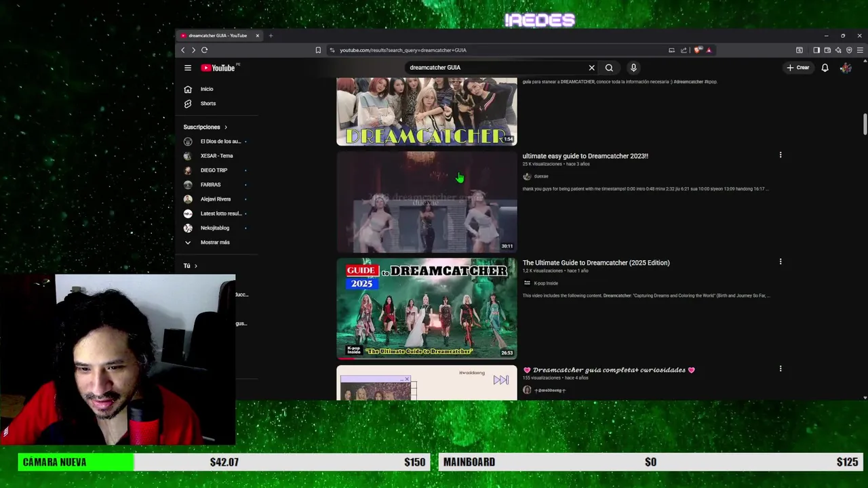Open the account avatar menu
The height and width of the screenshot is (488, 868).
[846, 68]
